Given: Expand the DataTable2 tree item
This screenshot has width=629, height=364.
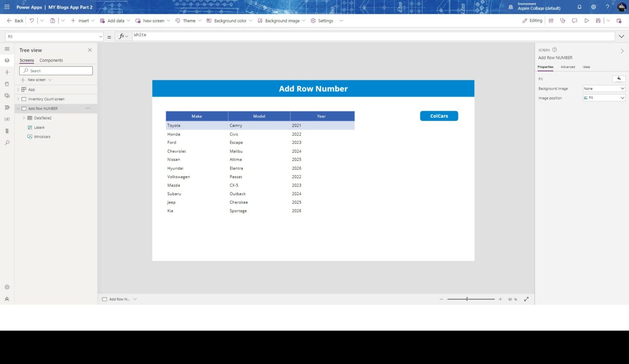Looking at the screenshot, I should point(24,118).
